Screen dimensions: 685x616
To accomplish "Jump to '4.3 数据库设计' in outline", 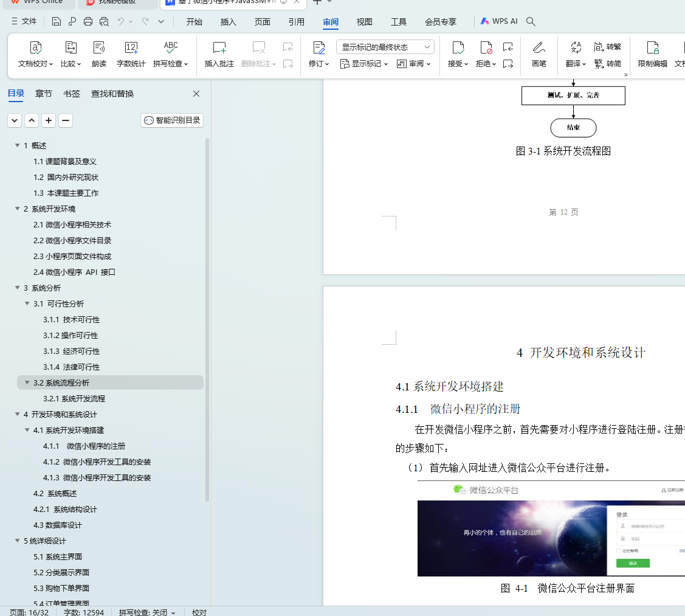I will click(x=58, y=525).
